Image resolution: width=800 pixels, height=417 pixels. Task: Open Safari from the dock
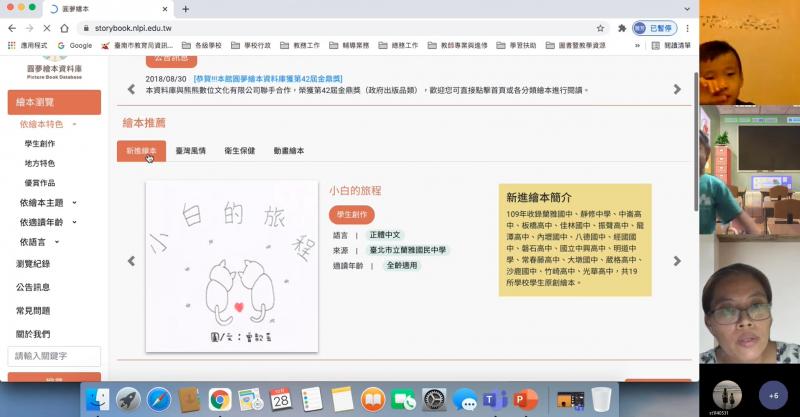[159, 399]
